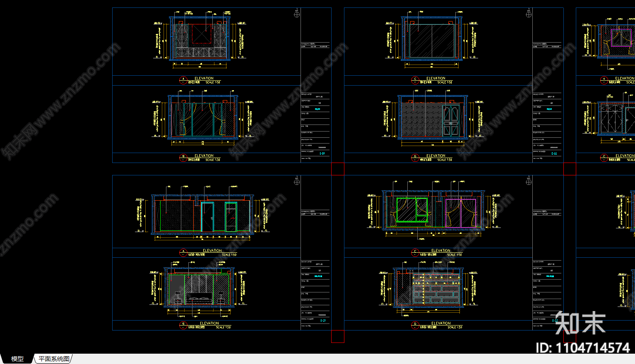Click ELEVATION title beside marker A in E-01

coord(204,78)
